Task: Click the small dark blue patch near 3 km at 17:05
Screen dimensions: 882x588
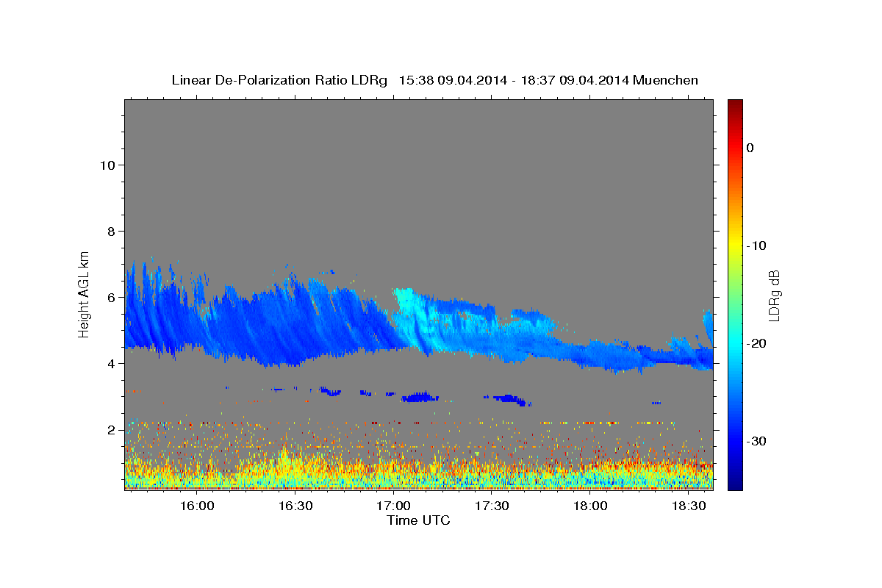Action: [x=420, y=398]
